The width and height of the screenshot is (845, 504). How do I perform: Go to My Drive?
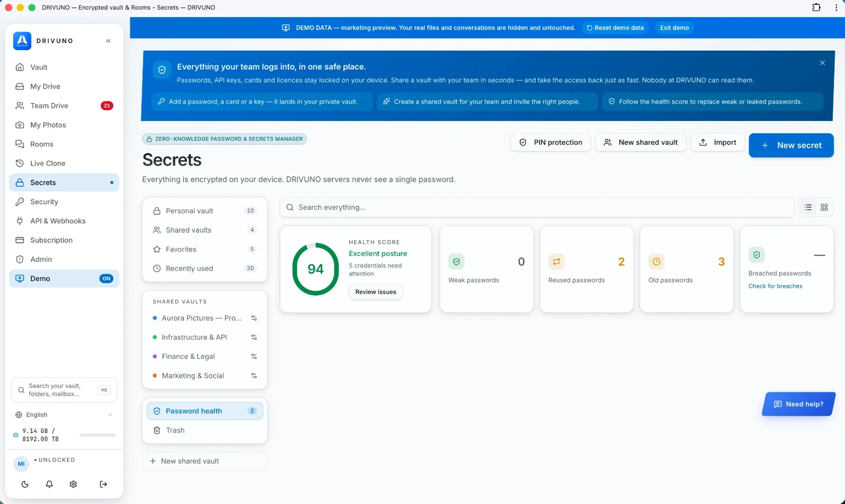point(64,87)
